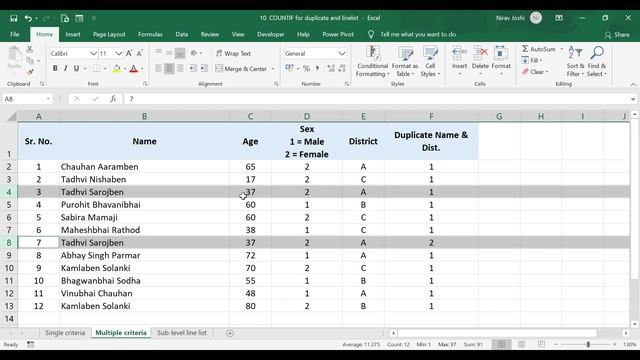Click the Insert cells icon

coord(459,53)
